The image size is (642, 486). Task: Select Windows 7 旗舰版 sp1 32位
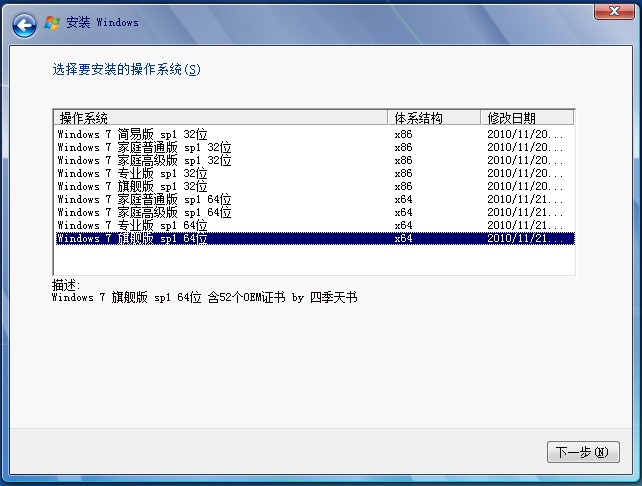(x=315, y=186)
